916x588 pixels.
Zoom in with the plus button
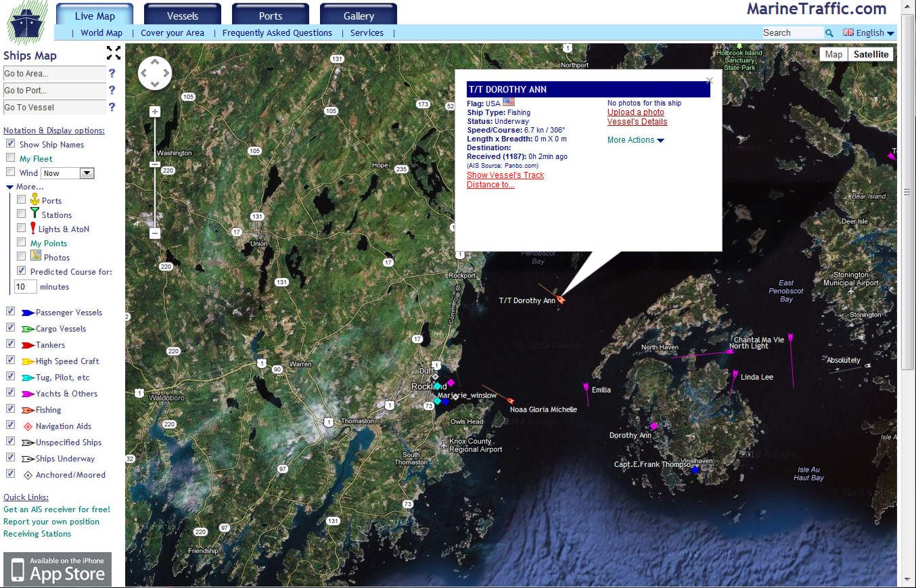[155, 112]
